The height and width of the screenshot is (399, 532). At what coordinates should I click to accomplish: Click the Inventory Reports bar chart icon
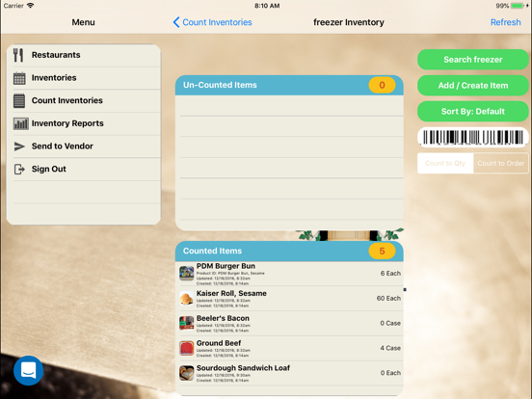click(x=20, y=123)
